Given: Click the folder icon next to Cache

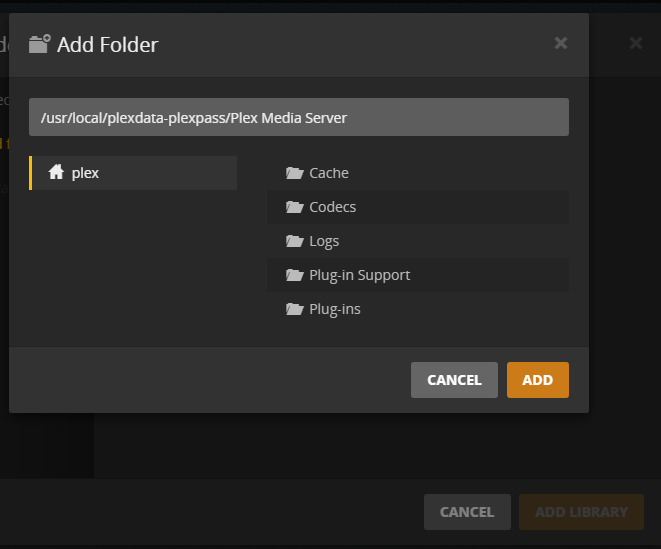Looking at the screenshot, I should [x=295, y=173].
